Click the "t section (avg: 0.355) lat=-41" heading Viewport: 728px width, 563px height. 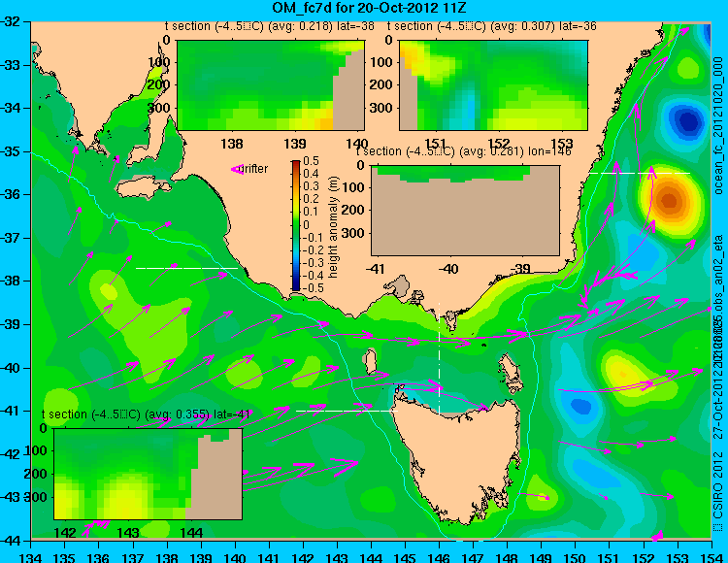146,414
